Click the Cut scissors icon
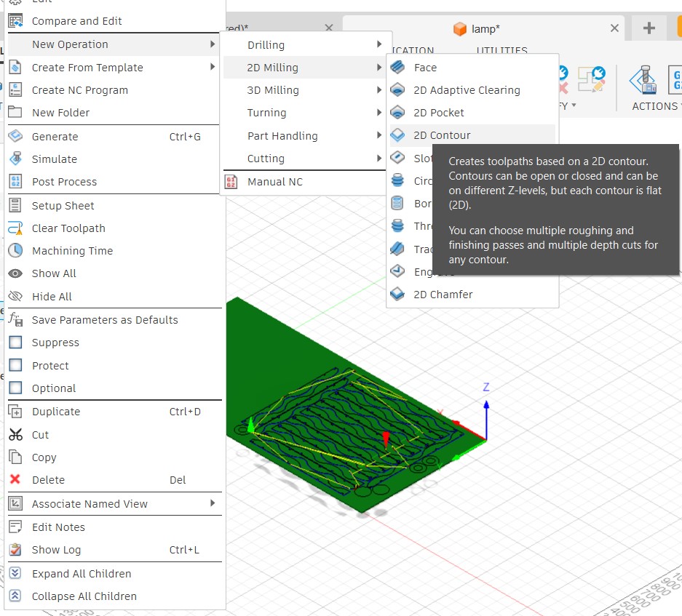This screenshot has height=616, width=682. click(15, 434)
